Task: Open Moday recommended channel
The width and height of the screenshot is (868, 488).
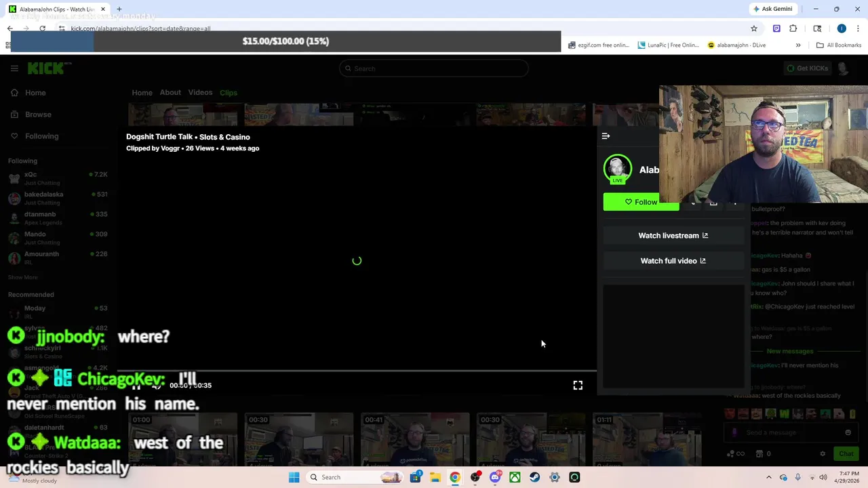Action: [x=58, y=312]
